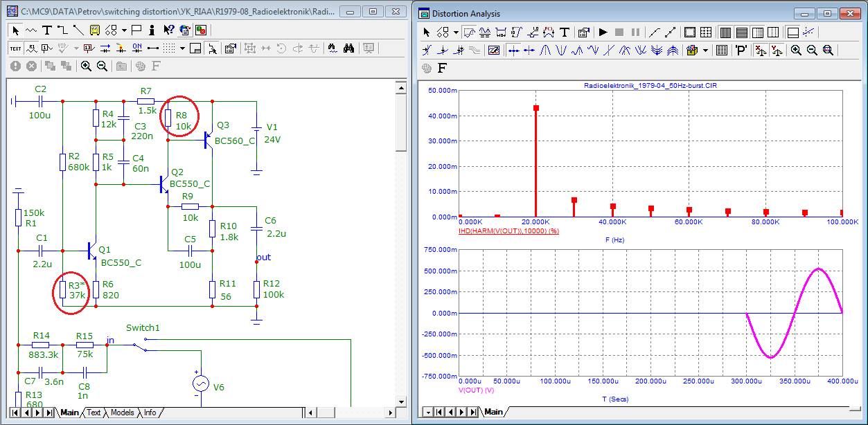Open the component shapes dropdown arrow in schematic
The width and height of the screenshot is (868, 425).
124,30
